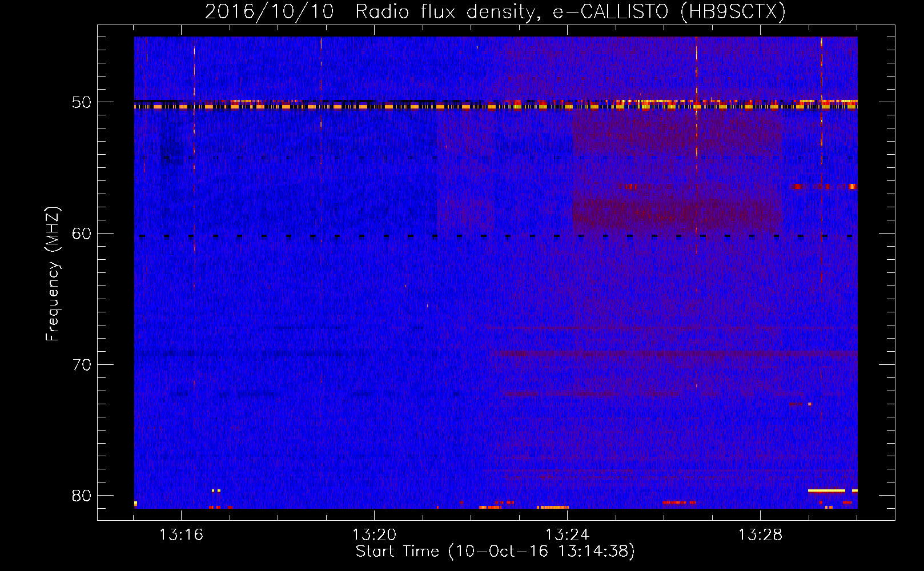Click the plot title with date 2016/10/10
The image size is (924, 571).
click(x=495, y=11)
